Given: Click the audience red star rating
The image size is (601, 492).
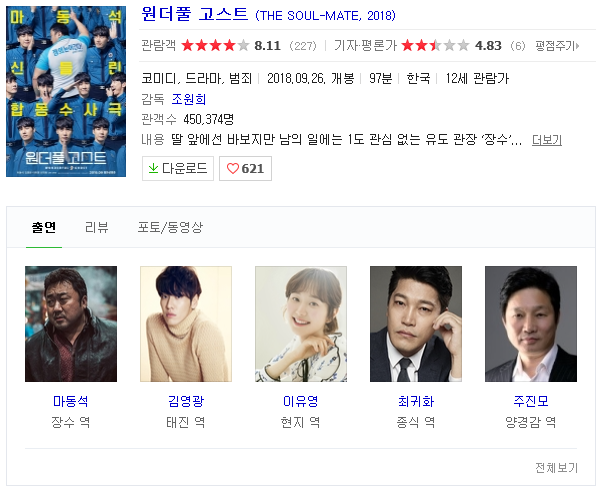Looking at the screenshot, I should click(215, 46).
